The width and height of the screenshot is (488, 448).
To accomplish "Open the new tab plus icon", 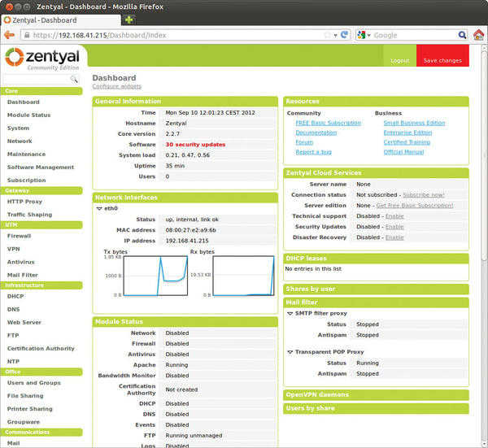I will pos(129,20).
